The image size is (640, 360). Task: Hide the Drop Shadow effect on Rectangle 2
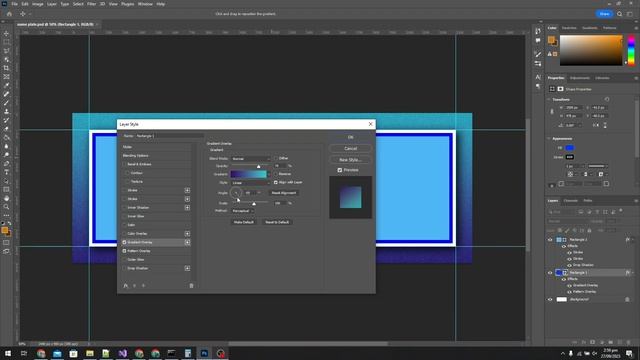569,265
